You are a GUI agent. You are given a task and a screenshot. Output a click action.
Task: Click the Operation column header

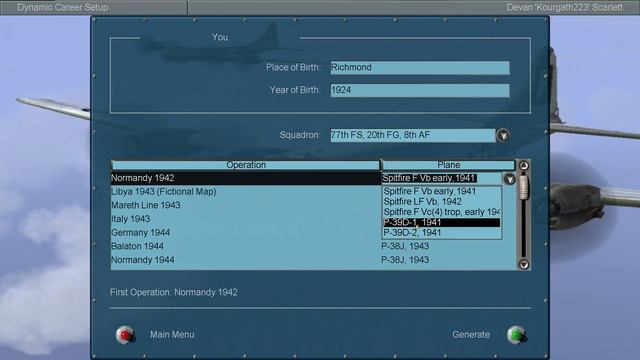point(246,165)
